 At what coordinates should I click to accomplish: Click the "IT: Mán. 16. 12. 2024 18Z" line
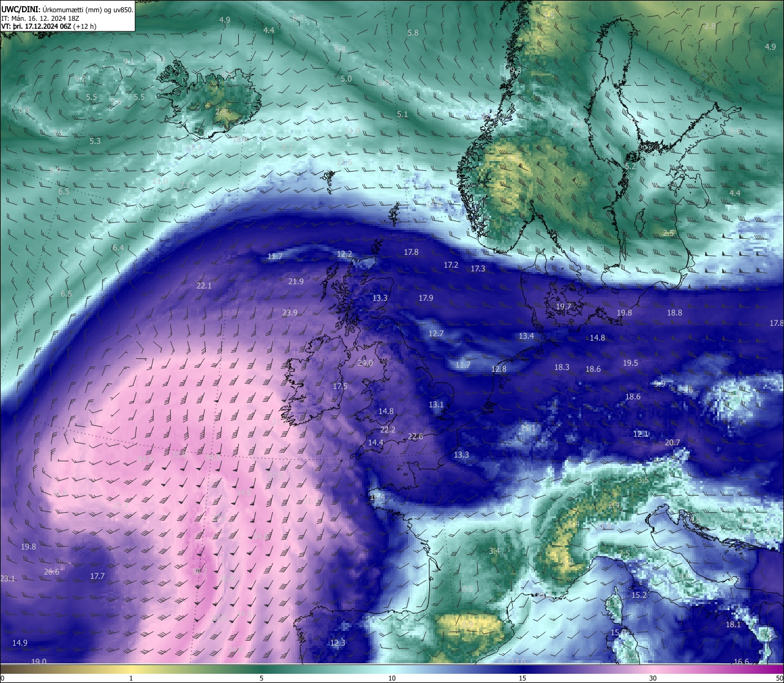coord(41,18)
